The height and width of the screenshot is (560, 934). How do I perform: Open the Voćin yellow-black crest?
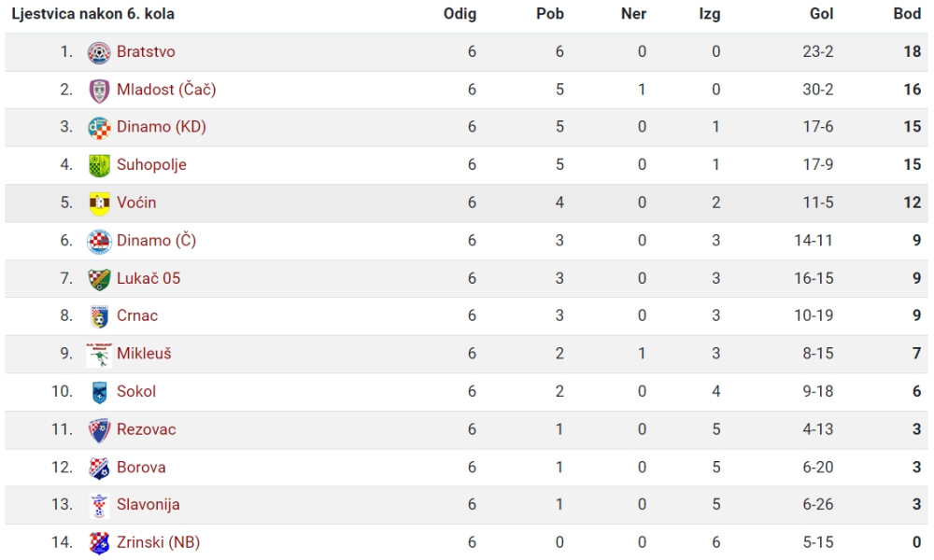click(99, 203)
